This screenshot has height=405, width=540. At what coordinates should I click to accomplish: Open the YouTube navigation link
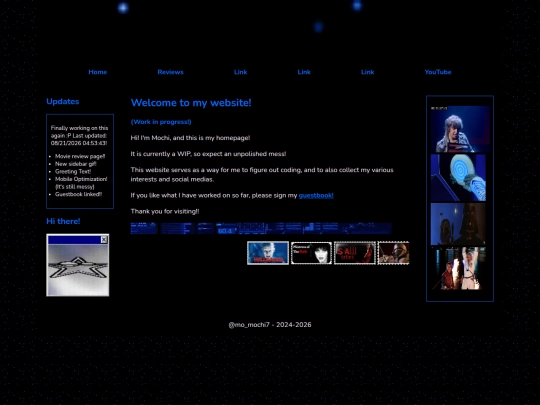coord(438,72)
